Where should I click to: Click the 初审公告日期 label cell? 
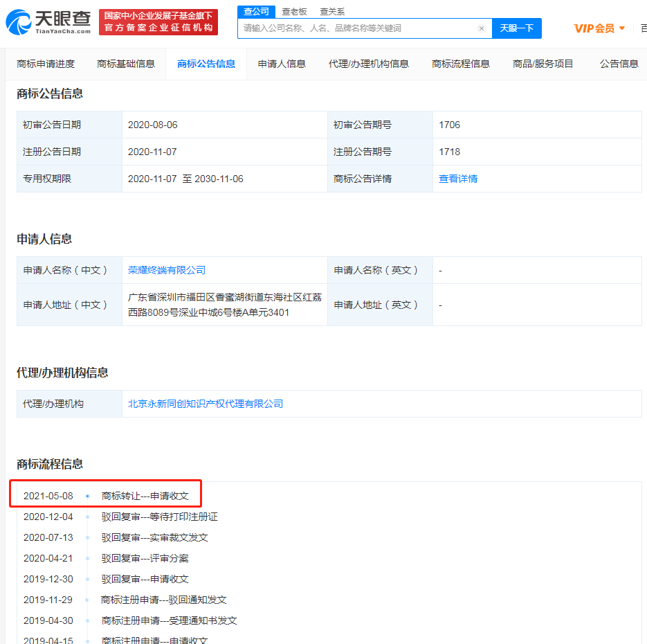[x=69, y=125]
